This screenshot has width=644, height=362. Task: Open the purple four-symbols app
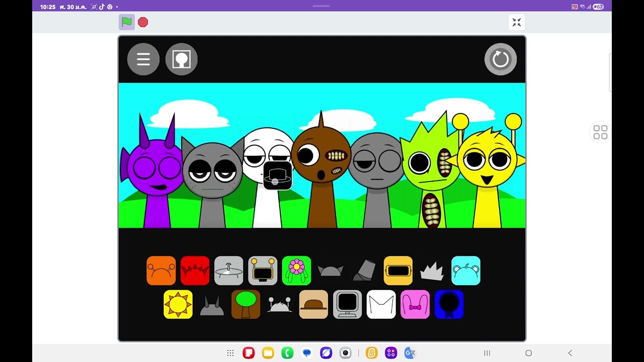coord(391,353)
